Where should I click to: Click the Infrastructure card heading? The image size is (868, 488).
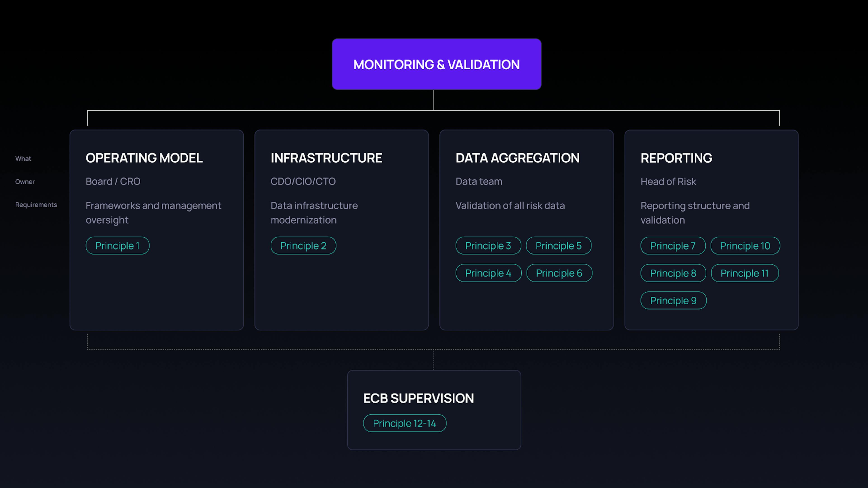click(x=326, y=158)
